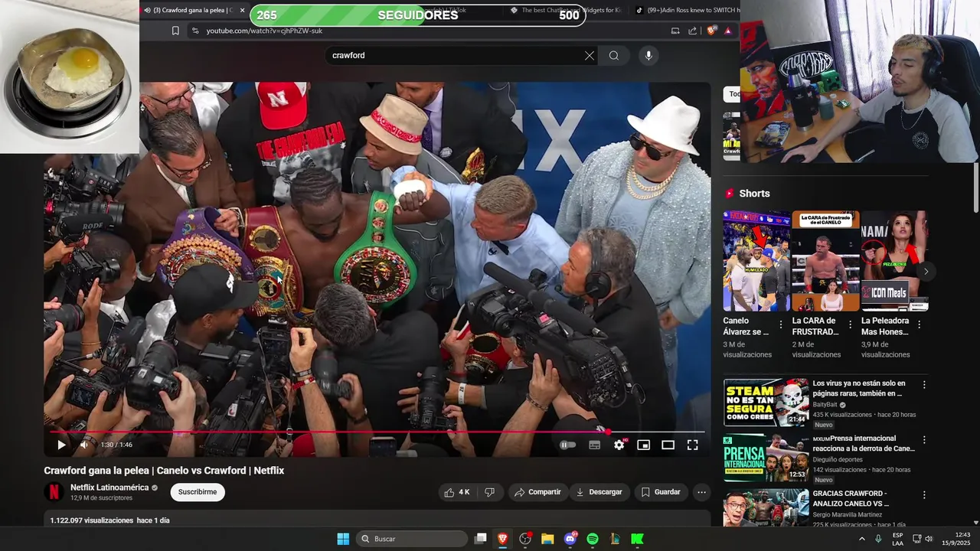Screen dimensions: 980x551
Task: Toggle the autoplay switch in player
Action: point(567,445)
